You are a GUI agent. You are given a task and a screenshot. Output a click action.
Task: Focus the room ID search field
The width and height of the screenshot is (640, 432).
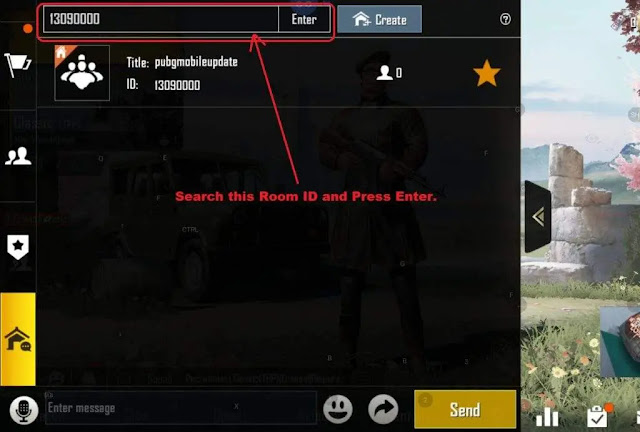(161, 19)
